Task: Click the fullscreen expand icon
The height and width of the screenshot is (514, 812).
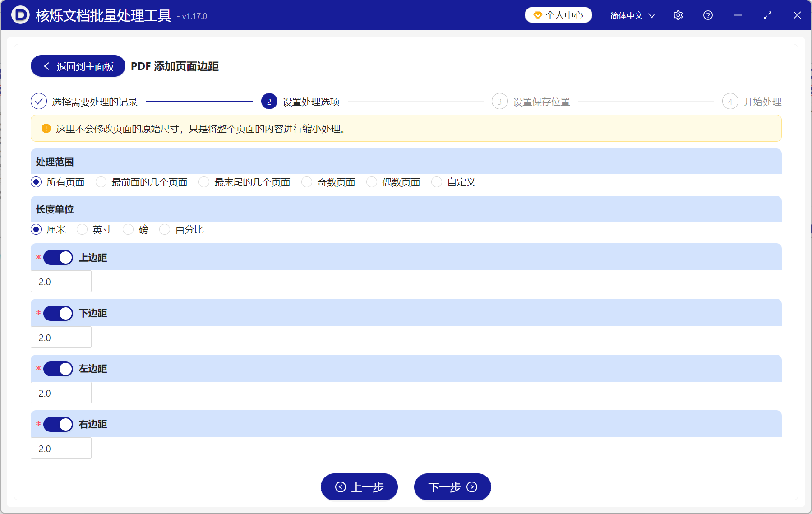Action: pyautogui.click(x=767, y=15)
